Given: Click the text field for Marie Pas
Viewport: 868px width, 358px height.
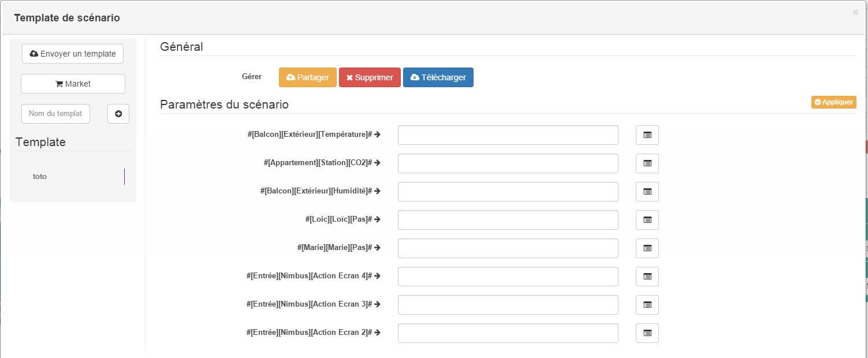Looking at the screenshot, I should tap(508, 248).
